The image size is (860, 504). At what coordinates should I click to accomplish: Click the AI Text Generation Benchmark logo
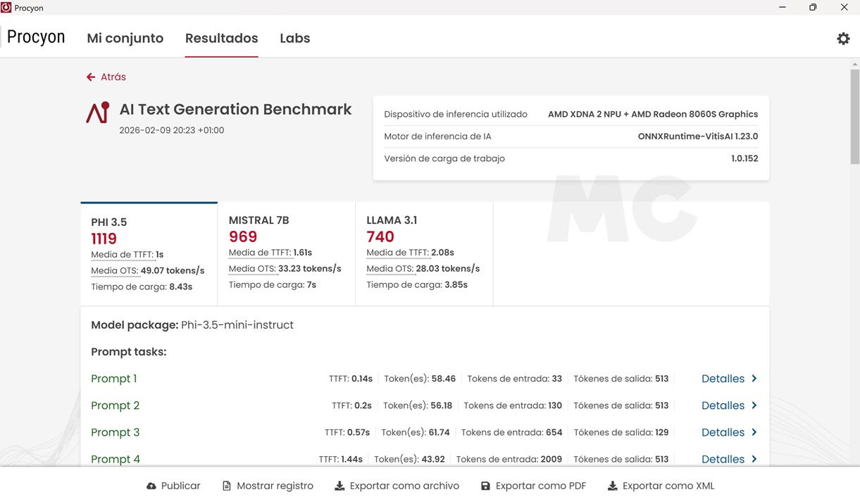(98, 113)
